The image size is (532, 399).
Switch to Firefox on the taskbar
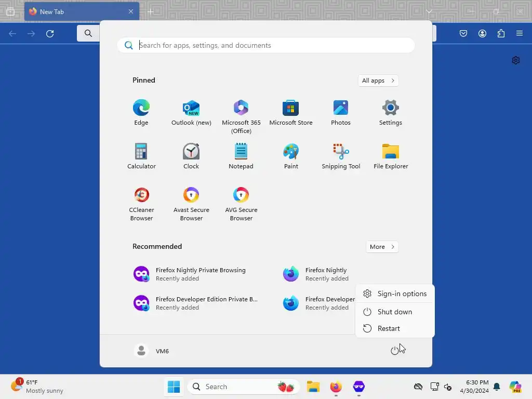(336, 387)
